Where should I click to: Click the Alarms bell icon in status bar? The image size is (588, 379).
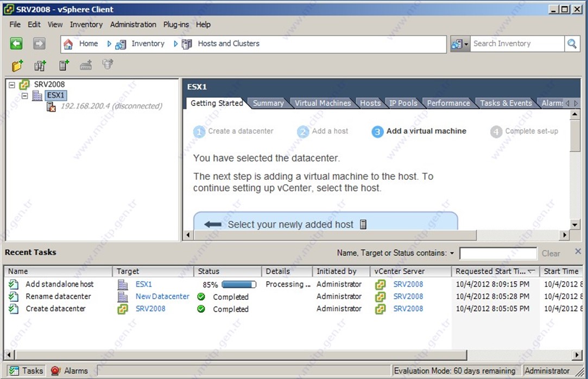55,371
